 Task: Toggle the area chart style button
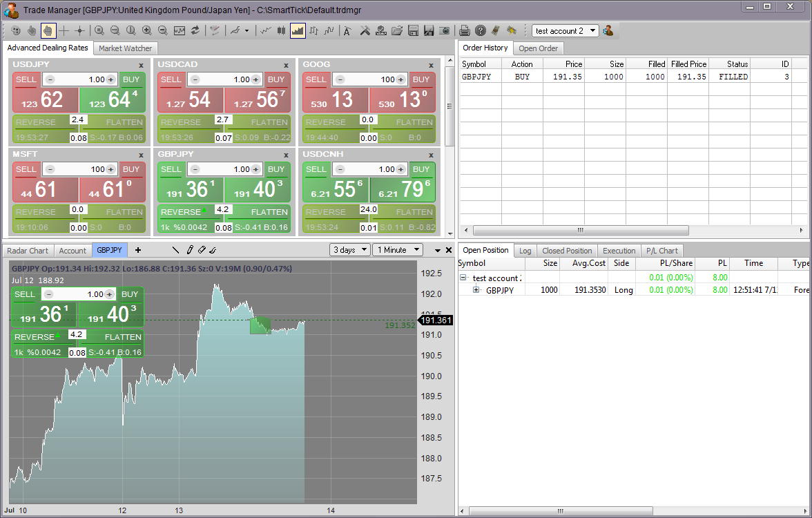pyautogui.click(x=298, y=30)
